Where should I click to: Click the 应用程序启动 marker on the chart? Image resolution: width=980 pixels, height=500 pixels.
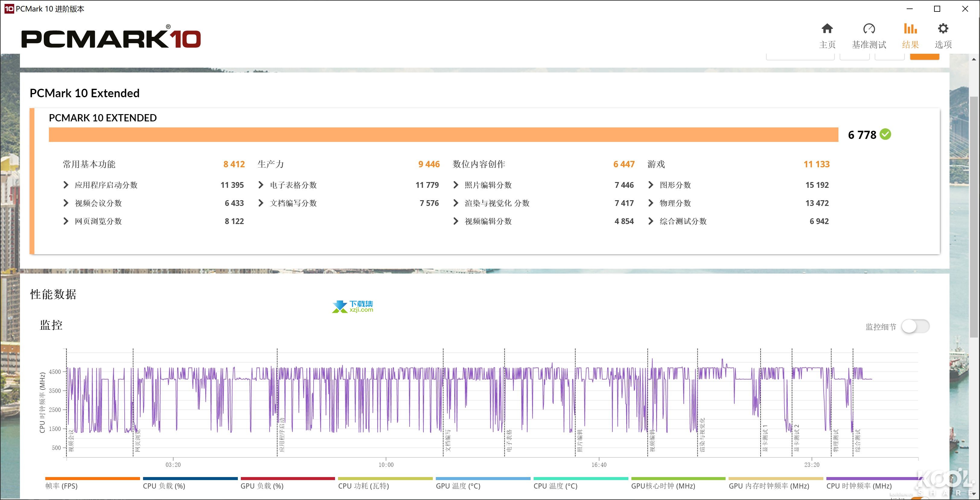[282, 435]
